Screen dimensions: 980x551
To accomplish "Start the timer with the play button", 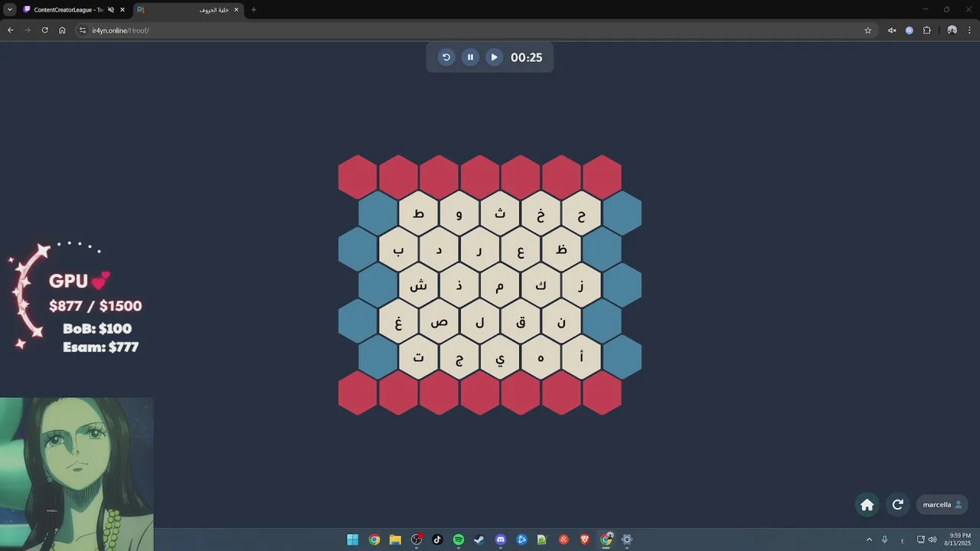I will [494, 57].
